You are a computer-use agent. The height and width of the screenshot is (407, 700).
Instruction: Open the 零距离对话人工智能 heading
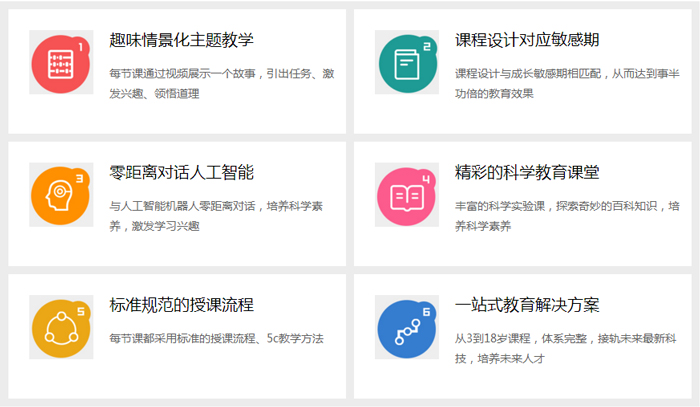(x=181, y=172)
